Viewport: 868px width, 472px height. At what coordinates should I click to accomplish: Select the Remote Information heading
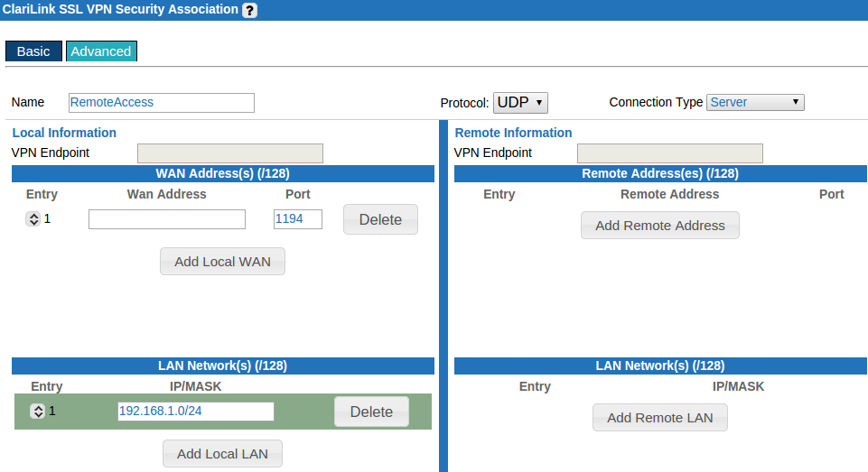coord(513,133)
